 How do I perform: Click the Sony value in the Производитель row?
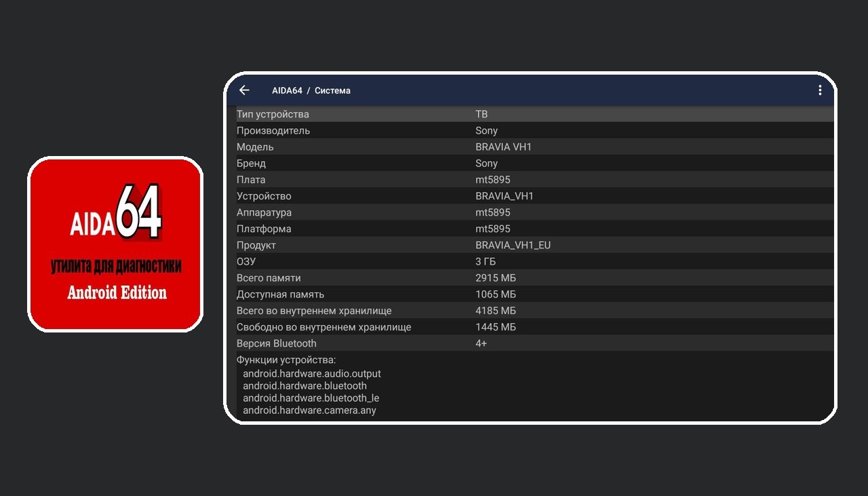[x=486, y=130]
